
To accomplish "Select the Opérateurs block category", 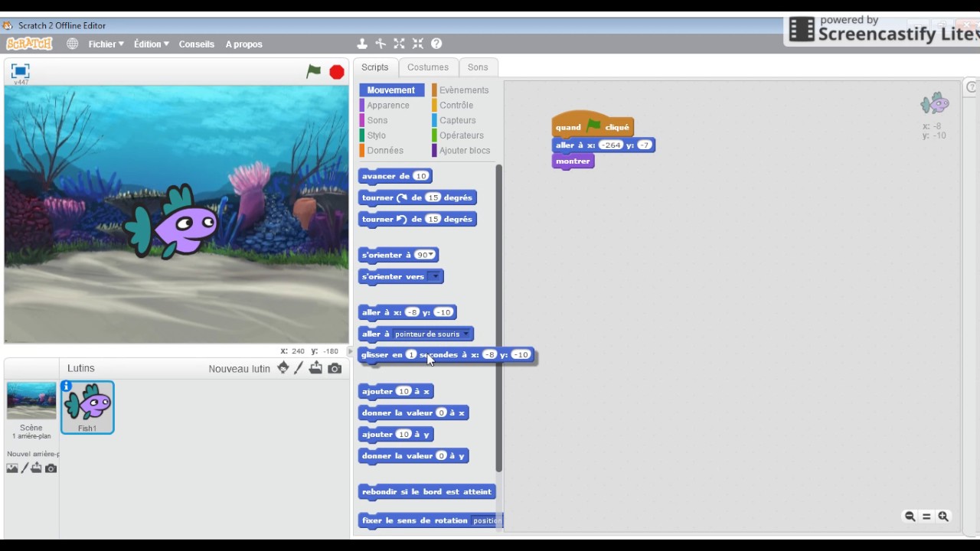I will click(461, 135).
